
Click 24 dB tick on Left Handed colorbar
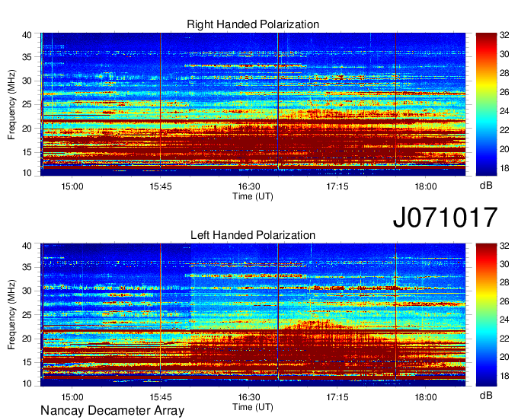pos(504,320)
